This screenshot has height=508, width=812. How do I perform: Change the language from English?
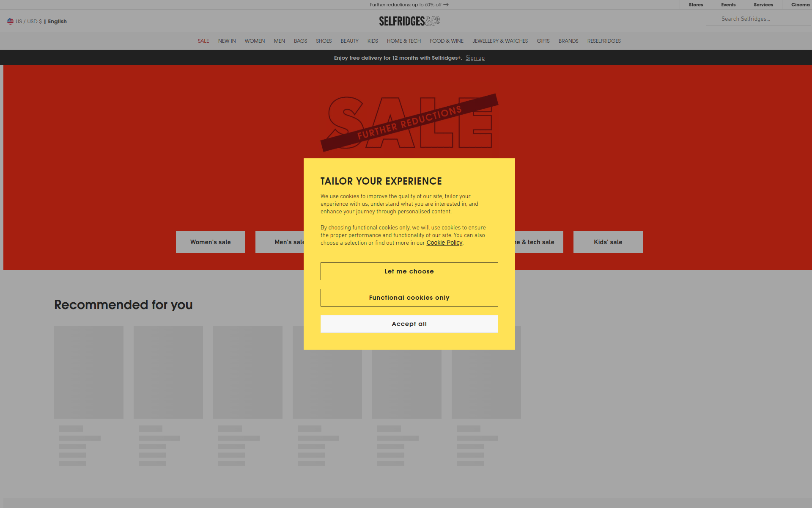click(57, 22)
